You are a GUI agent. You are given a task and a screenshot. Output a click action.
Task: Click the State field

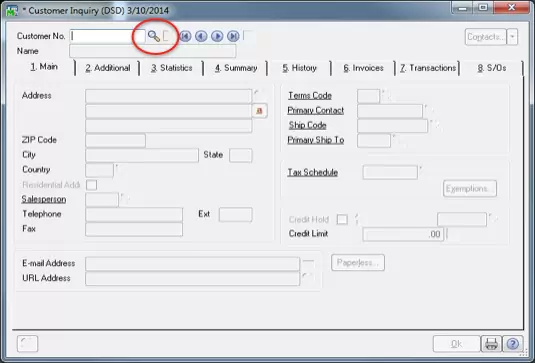(x=241, y=155)
